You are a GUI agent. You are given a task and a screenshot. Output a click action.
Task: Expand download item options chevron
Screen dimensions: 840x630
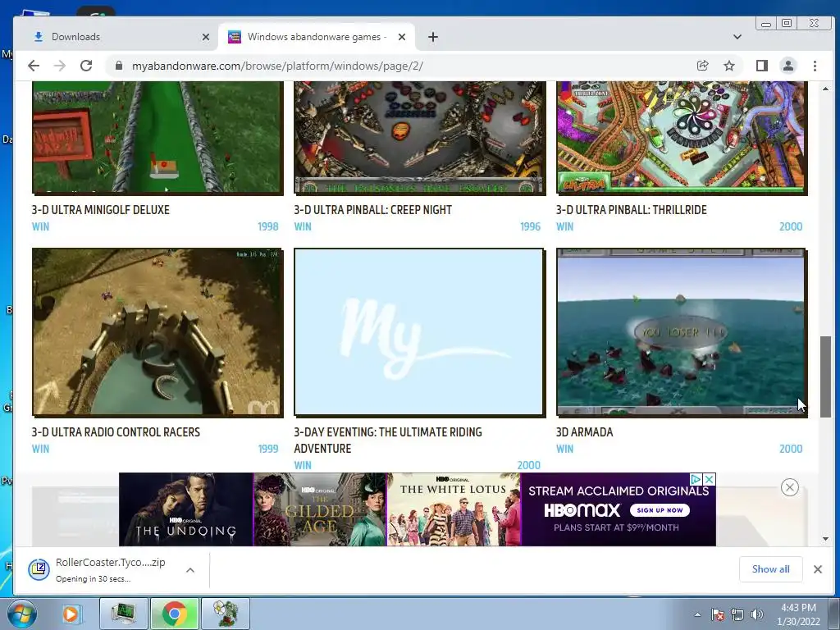pyautogui.click(x=190, y=570)
